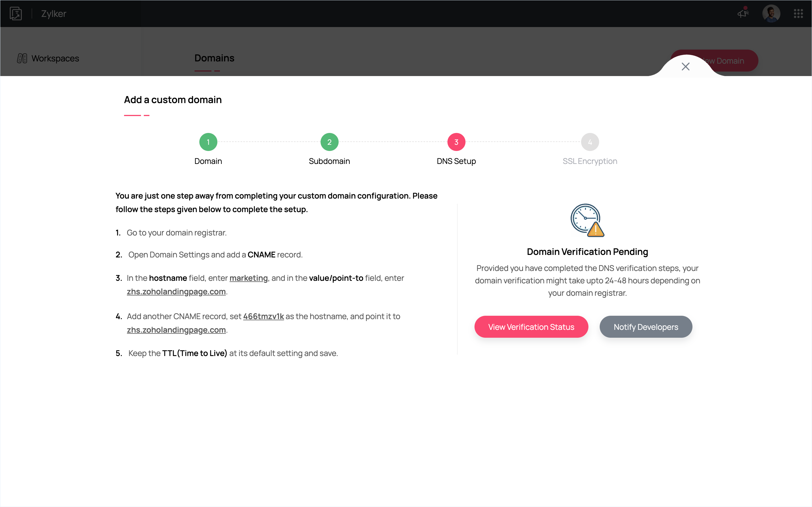Viewport: 812px width, 507px height.
Task: Click Notify Developers button
Action: [646, 327]
